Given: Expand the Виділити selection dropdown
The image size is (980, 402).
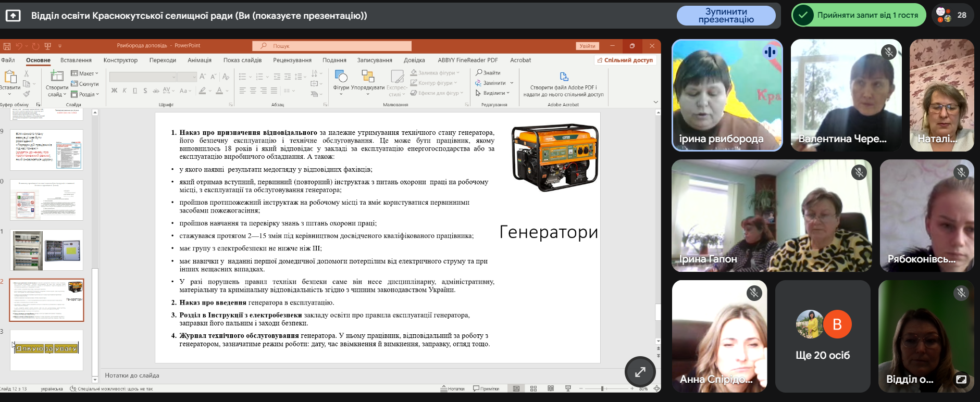Looking at the screenshot, I should tap(493, 93).
